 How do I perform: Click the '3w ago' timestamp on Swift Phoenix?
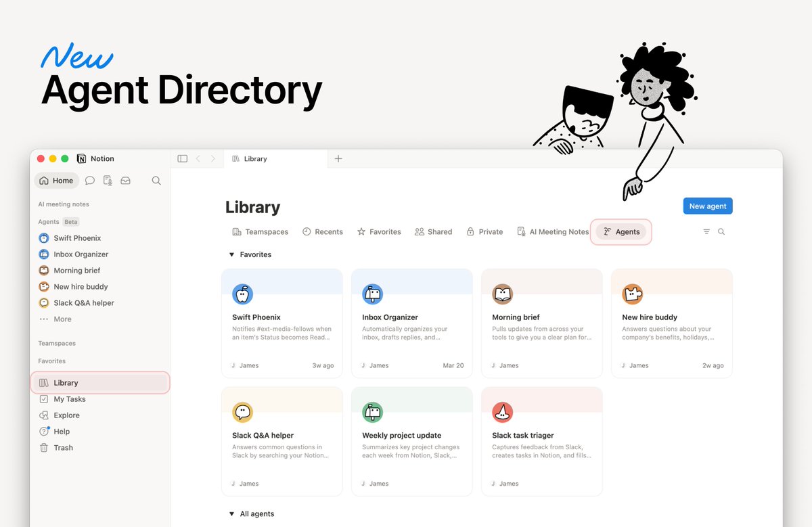(x=323, y=365)
